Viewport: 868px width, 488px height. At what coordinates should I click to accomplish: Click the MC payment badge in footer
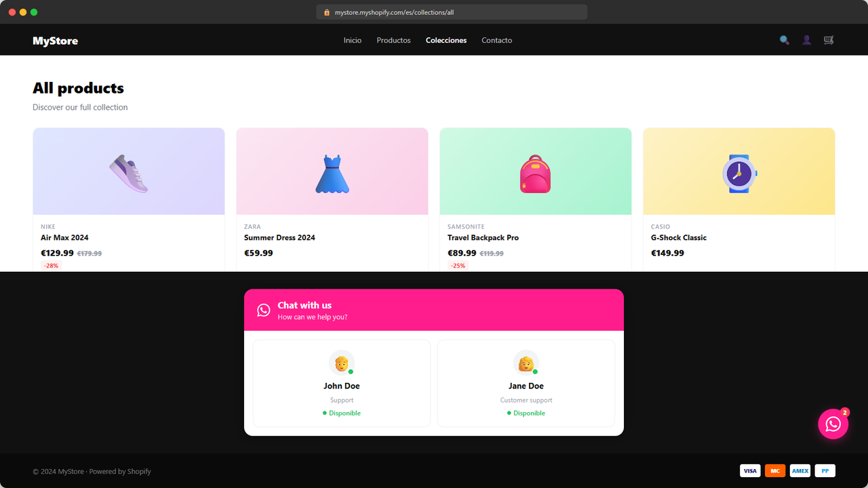(x=775, y=471)
